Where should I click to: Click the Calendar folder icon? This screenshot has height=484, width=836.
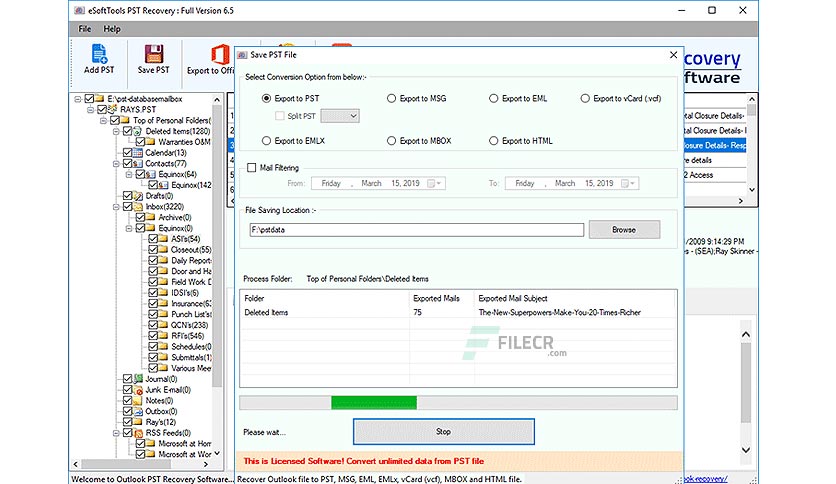[x=138, y=152]
